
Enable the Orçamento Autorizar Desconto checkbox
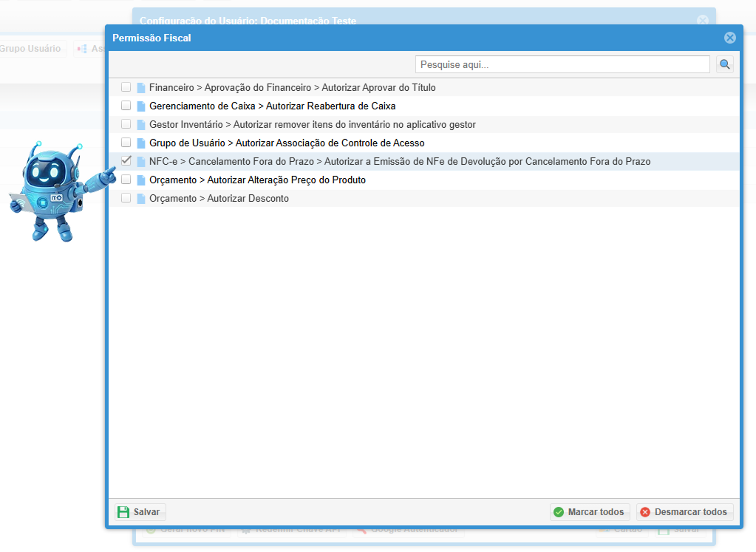point(126,198)
